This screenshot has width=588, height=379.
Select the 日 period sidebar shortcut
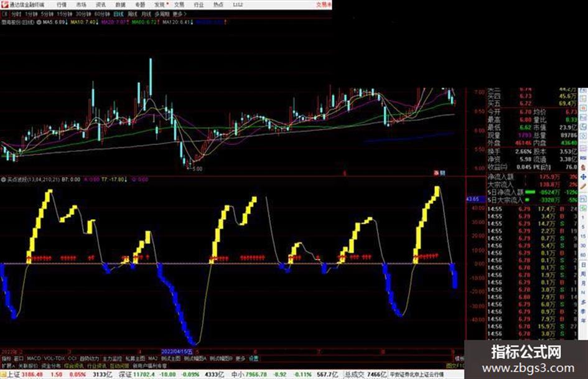coord(584,265)
